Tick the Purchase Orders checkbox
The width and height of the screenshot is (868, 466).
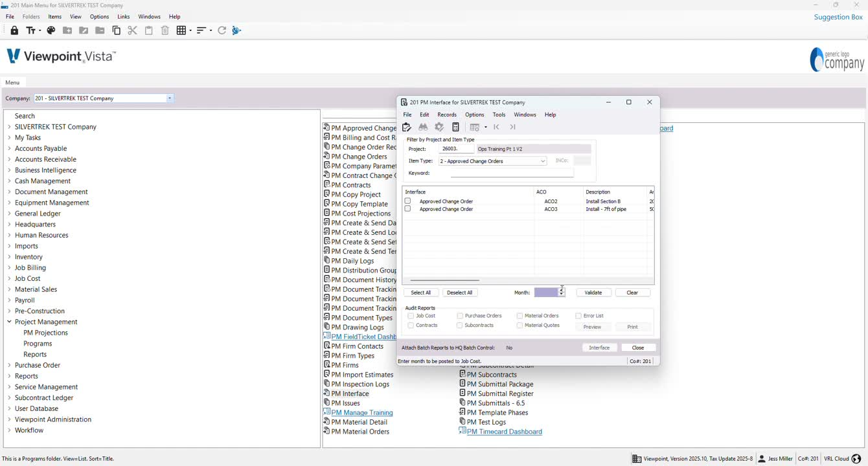coord(460,316)
